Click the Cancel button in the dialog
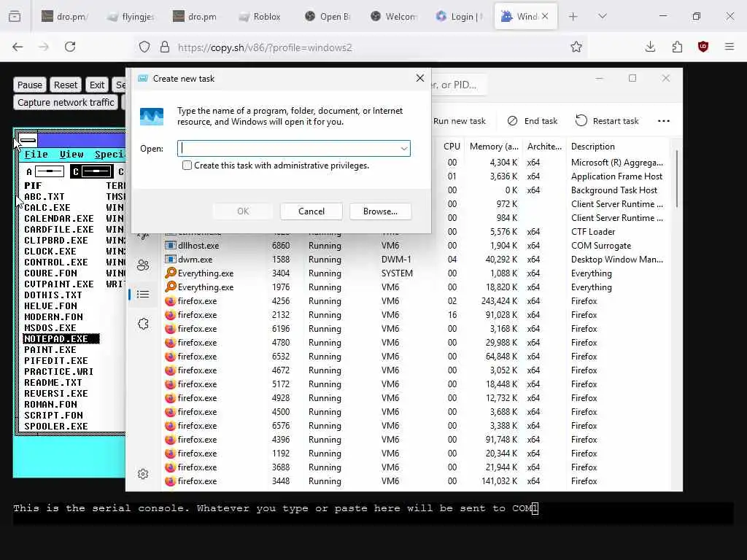The height and width of the screenshot is (560, 747). click(x=311, y=211)
